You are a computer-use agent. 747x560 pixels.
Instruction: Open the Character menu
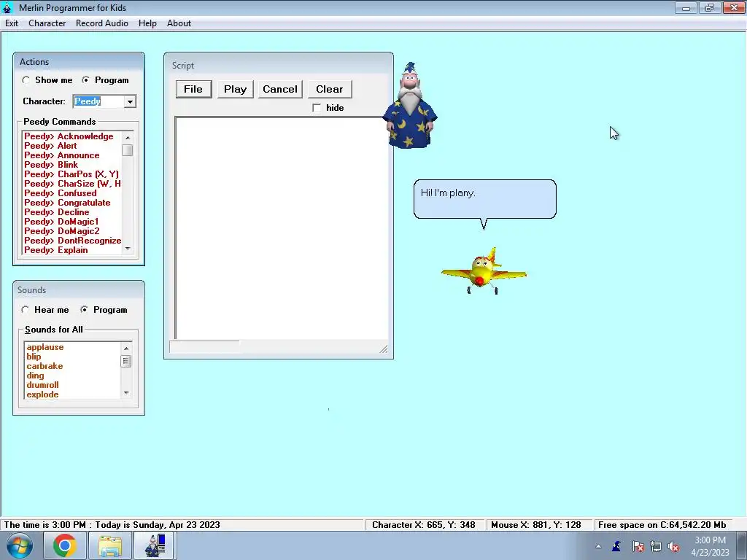pos(47,23)
